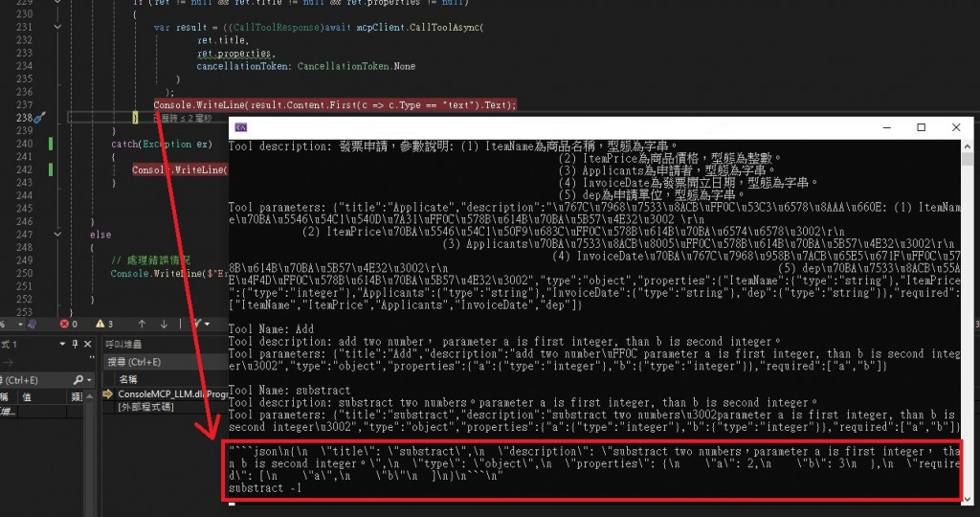Click the 'Tool description: 發票申請' console line

tap(454, 146)
